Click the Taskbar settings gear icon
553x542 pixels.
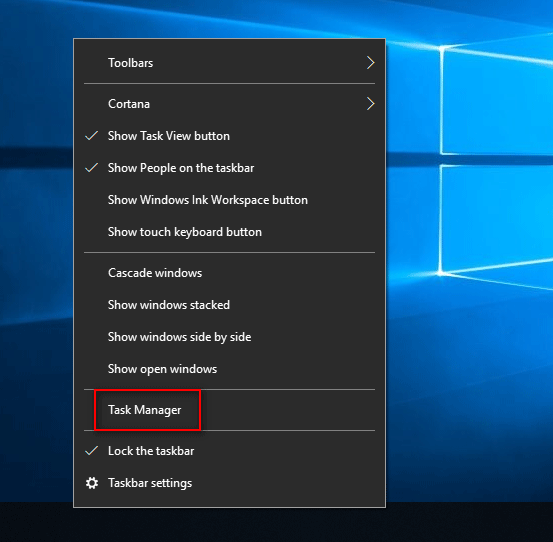pyautogui.click(x=92, y=483)
